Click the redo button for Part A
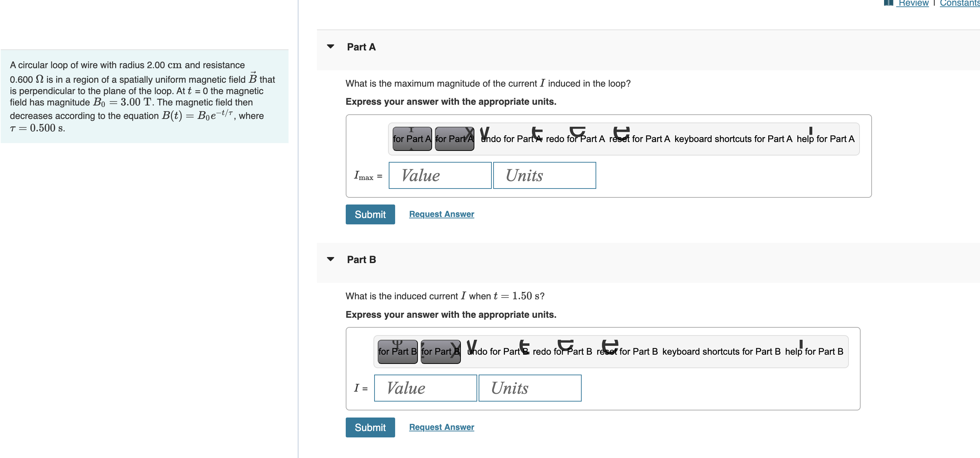 point(575,139)
